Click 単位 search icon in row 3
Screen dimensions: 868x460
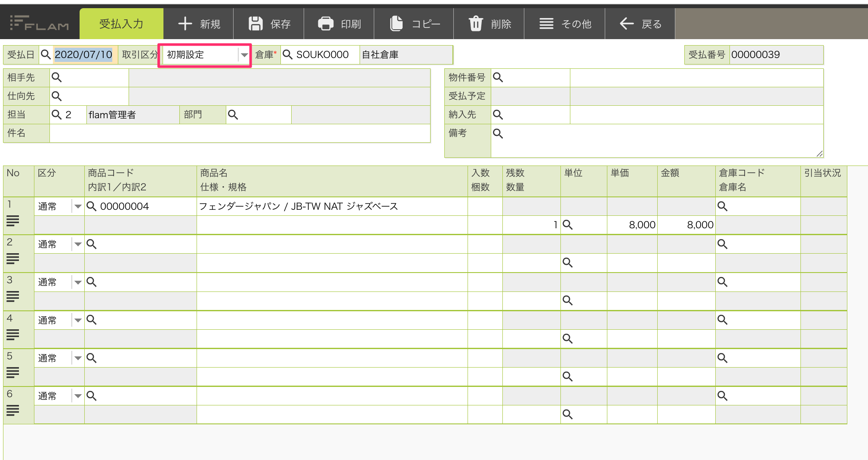[x=567, y=301]
